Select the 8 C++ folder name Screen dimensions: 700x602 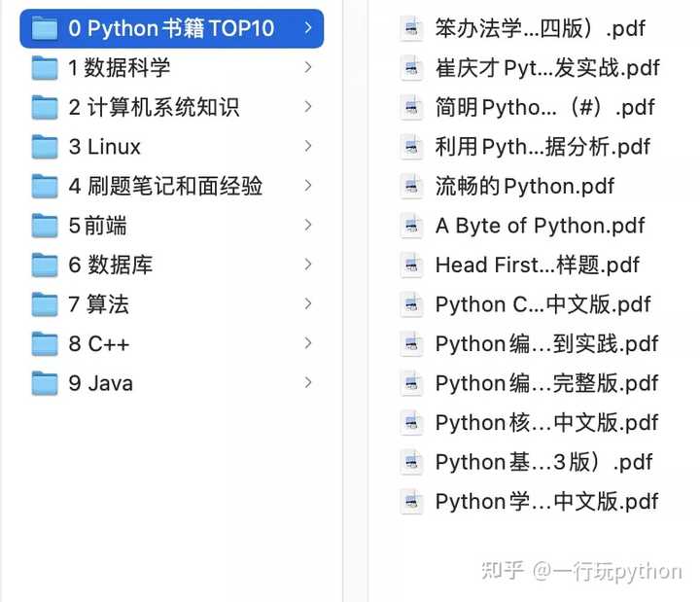point(98,344)
